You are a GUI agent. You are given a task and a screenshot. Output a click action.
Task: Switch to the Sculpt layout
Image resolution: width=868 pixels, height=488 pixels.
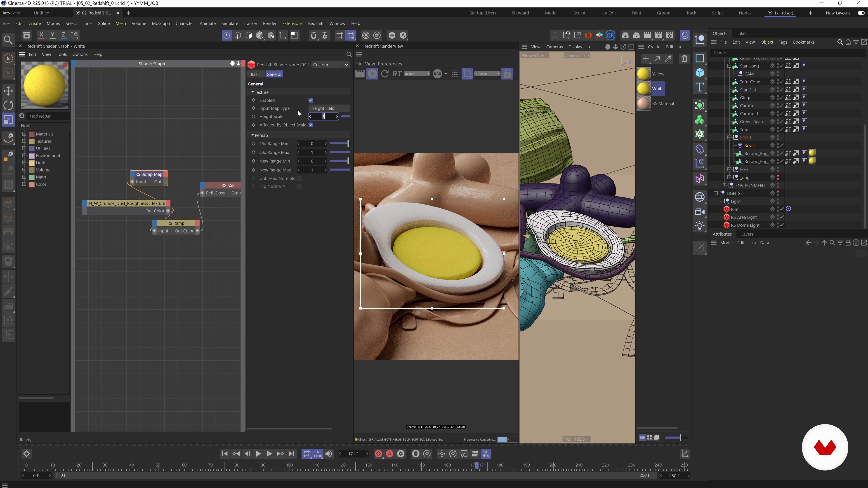pyautogui.click(x=579, y=13)
